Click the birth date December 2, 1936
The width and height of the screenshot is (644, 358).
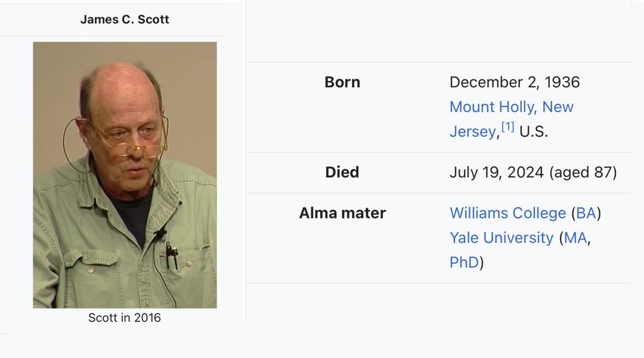pyautogui.click(x=515, y=82)
